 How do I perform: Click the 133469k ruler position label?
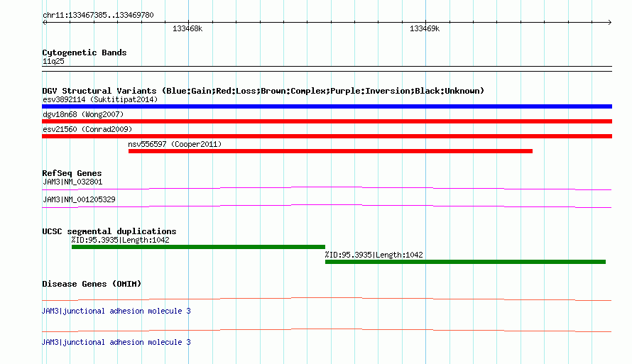pos(425,28)
